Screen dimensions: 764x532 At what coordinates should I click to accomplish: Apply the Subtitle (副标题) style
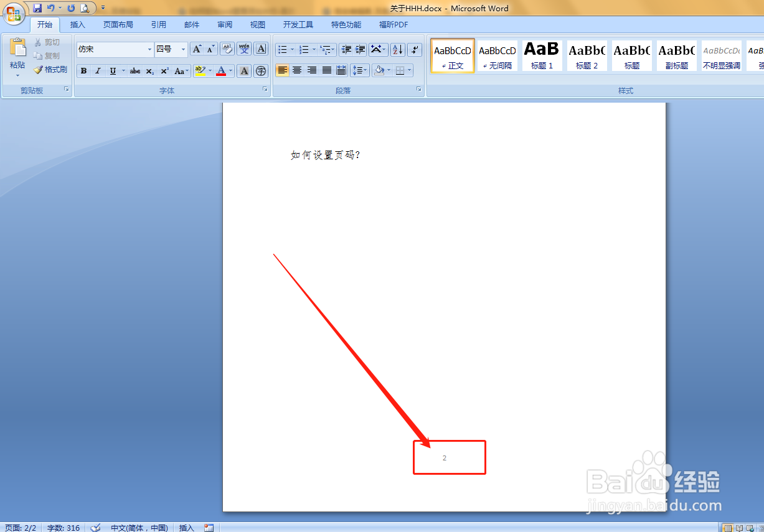(x=676, y=56)
